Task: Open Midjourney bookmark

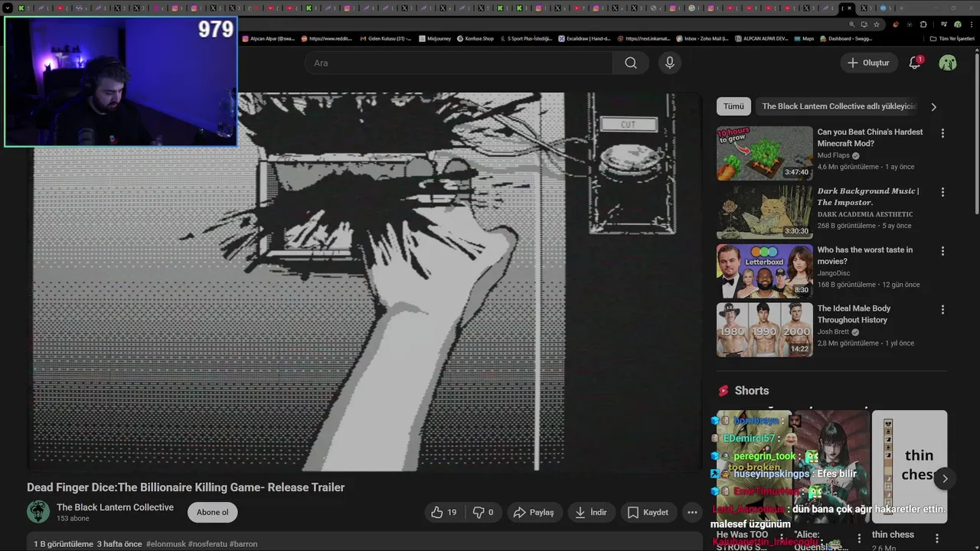Action: tap(435, 38)
